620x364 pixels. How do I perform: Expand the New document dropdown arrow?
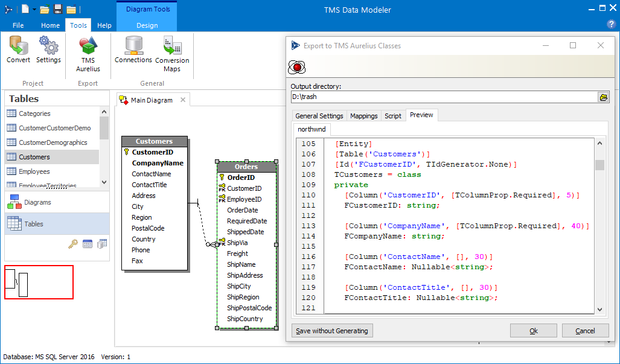tap(34, 10)
